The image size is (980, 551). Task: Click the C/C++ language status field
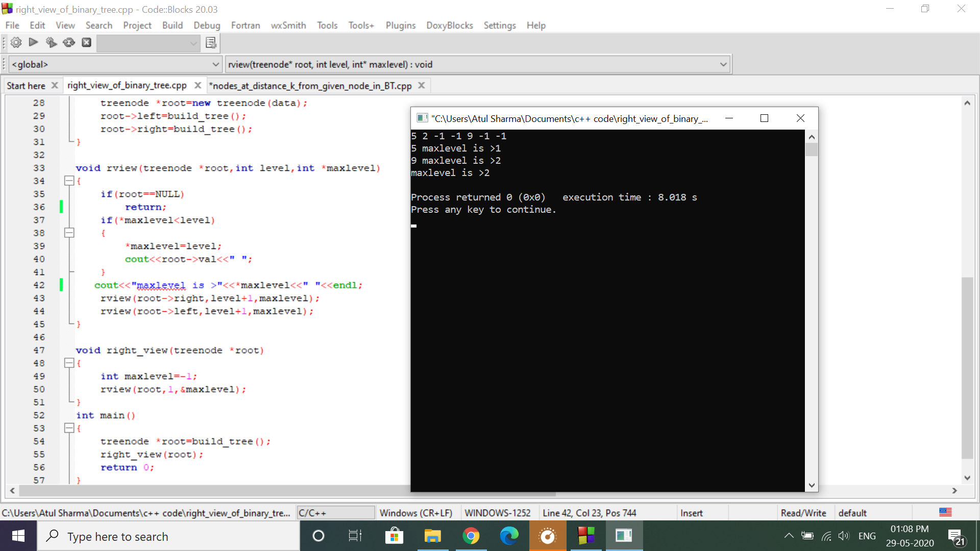point(336,513)
